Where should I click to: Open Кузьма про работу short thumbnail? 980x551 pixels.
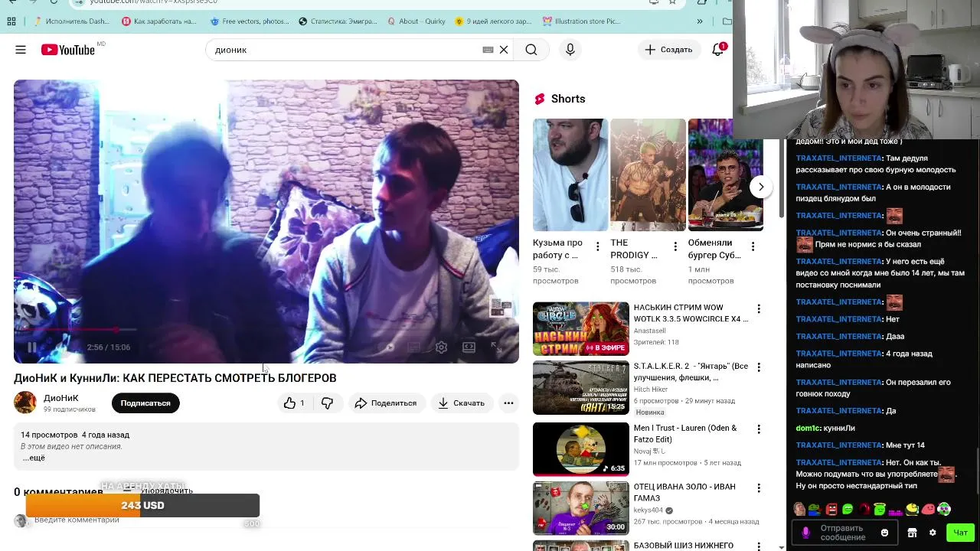(x=570, y=174)
